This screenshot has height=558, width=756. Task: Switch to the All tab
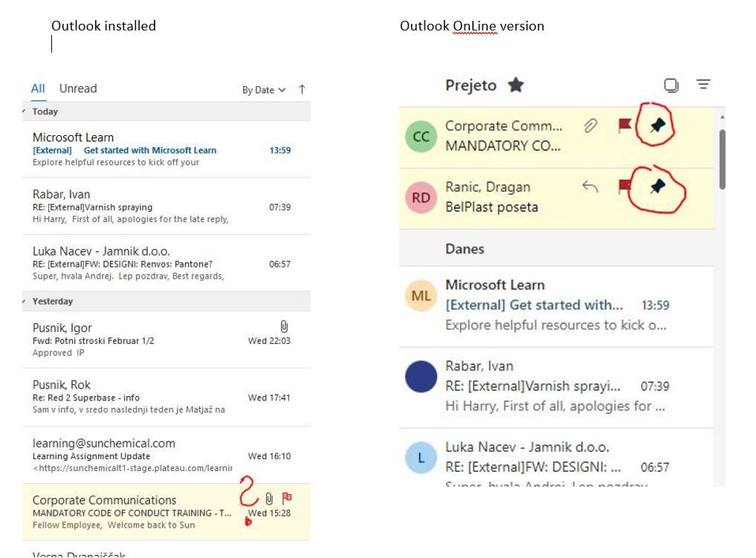pos(38,88)
